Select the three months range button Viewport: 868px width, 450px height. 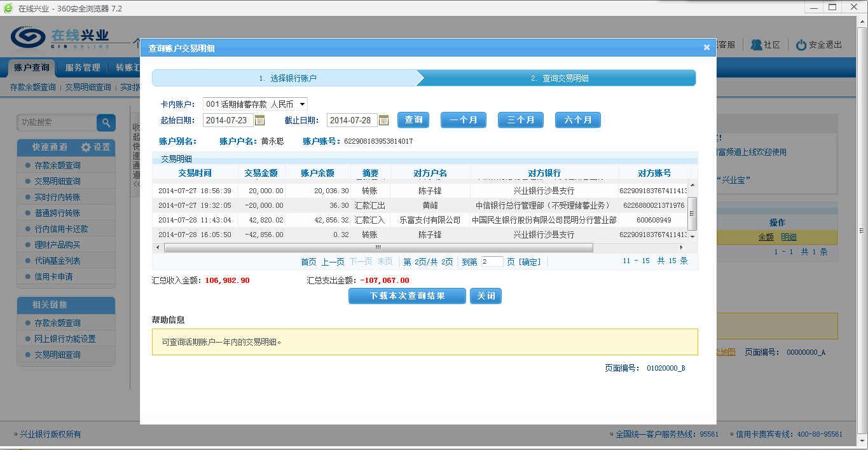point(520,120)
